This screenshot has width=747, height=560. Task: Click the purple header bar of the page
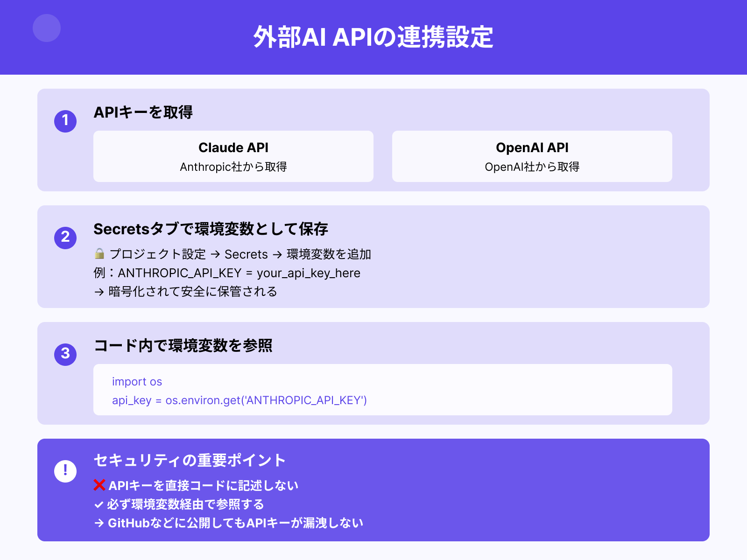click(x=373, y=37)
